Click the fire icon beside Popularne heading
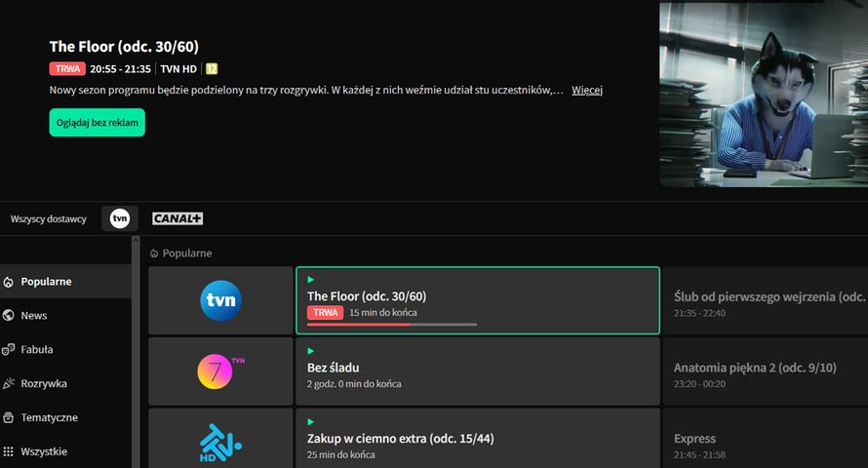Screen dimensions: 868x468 (x=154, y=253)
